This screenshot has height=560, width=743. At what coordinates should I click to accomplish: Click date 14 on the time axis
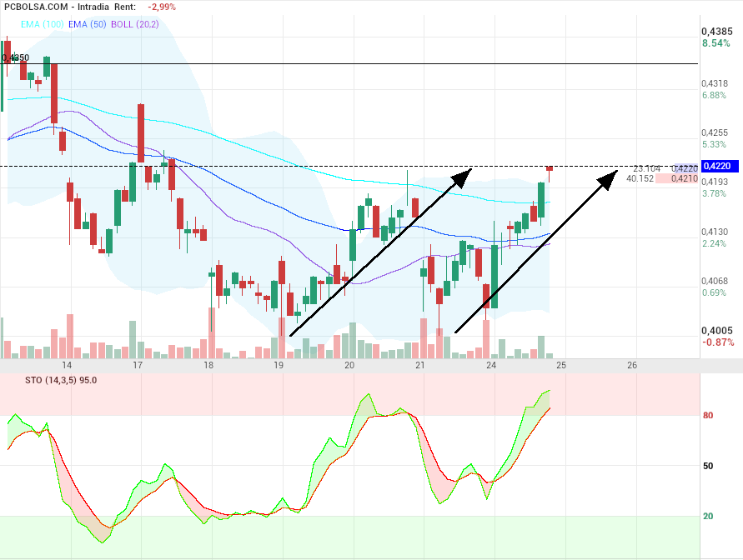point(67,365)
